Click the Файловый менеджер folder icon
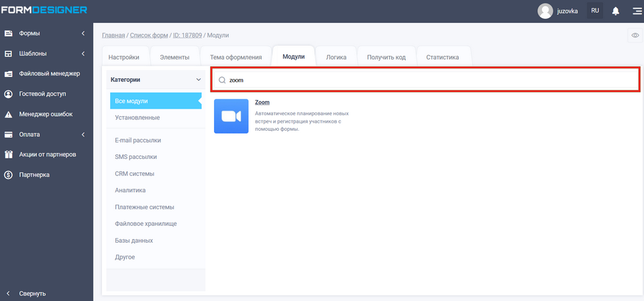 (8, 74)
